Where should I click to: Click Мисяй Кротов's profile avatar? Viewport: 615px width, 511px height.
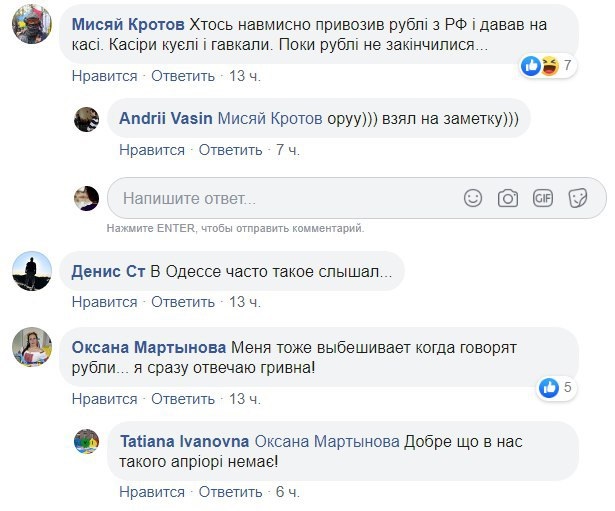coord(32,24)
